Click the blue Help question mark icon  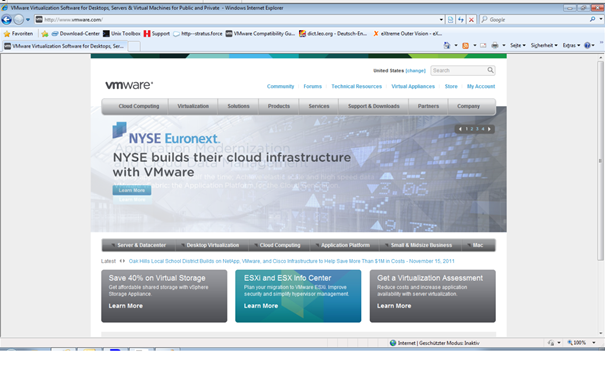pyautogui.click(x=587, y=46)
